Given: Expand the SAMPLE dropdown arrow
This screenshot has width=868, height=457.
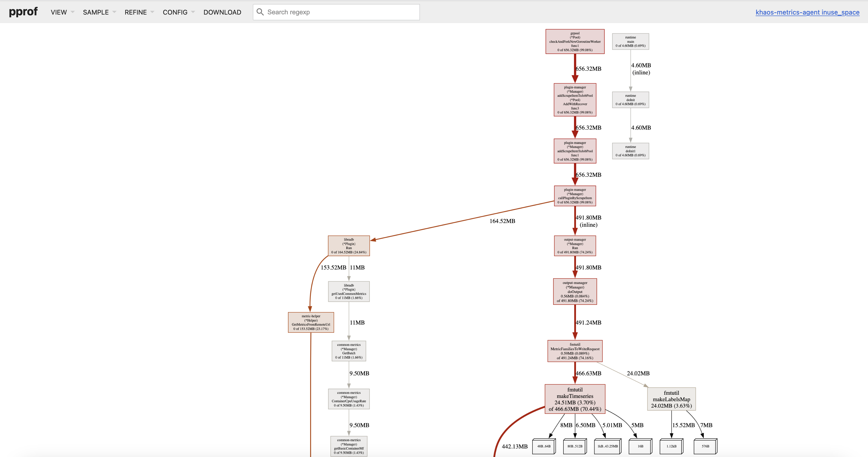Looking at the screenshot, I should [x=114, y=12].
